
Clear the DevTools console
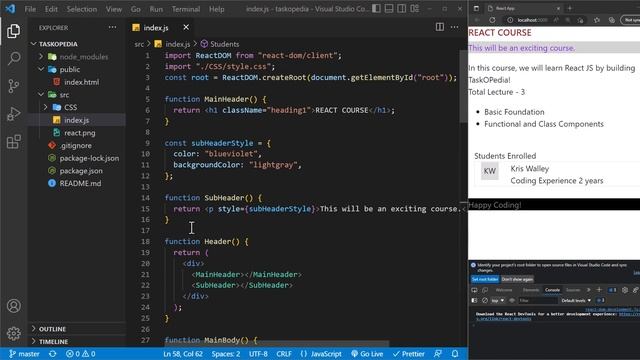click(x=484, y=300)
